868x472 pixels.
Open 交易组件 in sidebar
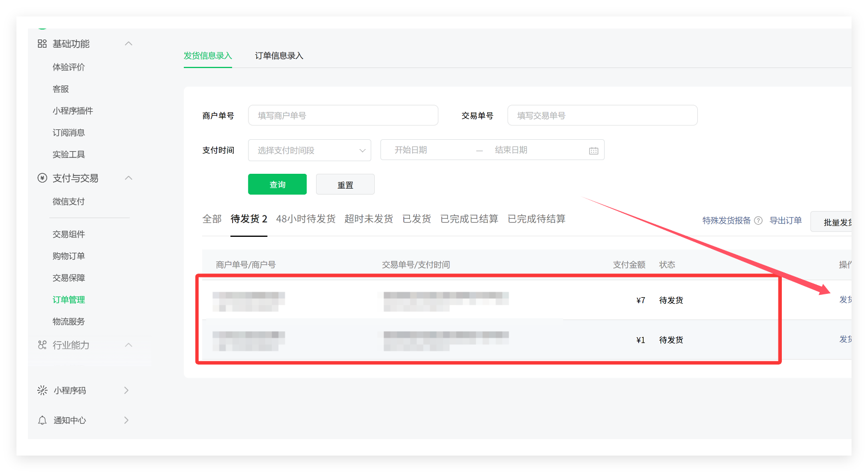click(69, 234)
